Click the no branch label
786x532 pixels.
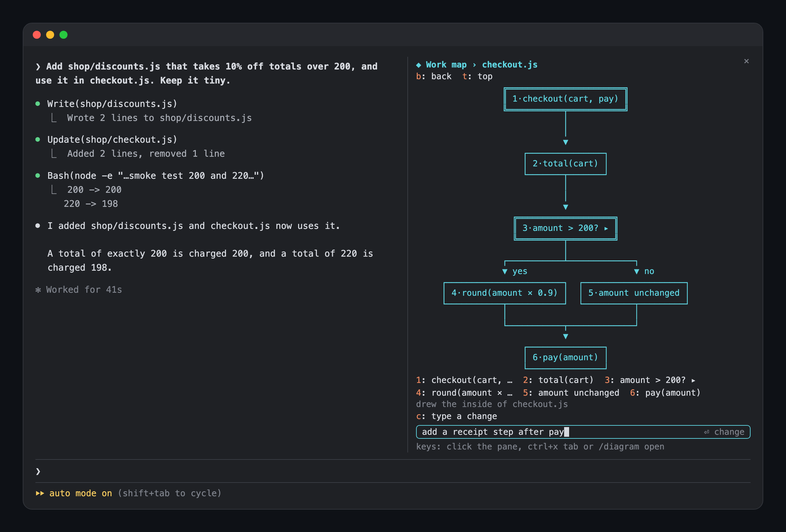pos(649,271)
